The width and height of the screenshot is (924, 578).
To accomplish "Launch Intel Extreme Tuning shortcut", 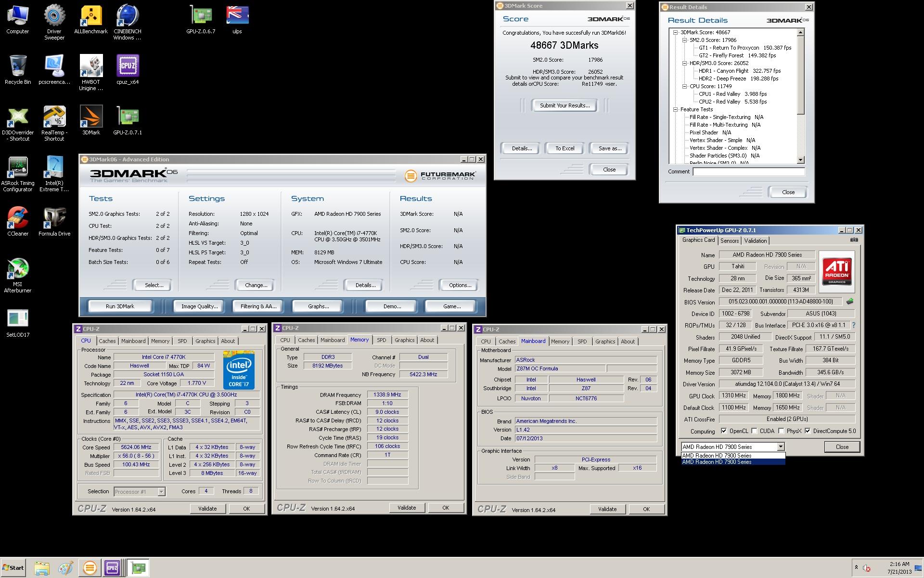I will (54, 174).
